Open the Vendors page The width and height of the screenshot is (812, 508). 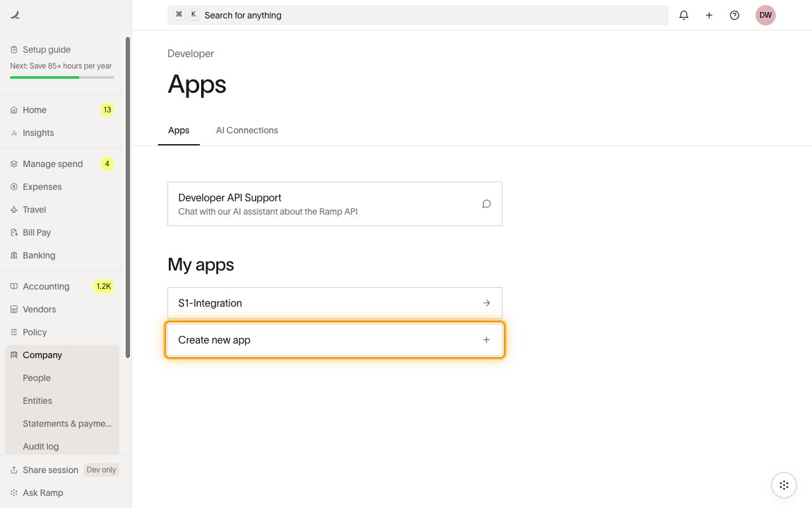point(62,309)
